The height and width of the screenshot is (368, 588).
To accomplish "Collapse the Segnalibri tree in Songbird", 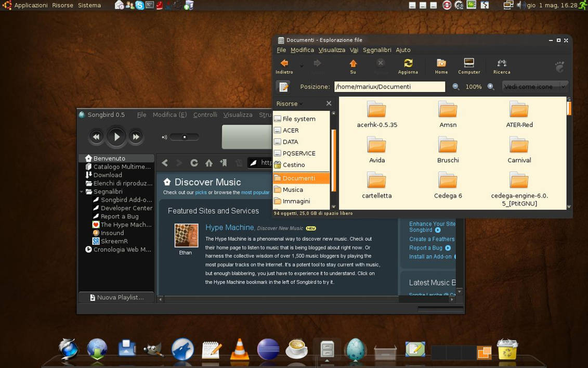I will point(82,191).
